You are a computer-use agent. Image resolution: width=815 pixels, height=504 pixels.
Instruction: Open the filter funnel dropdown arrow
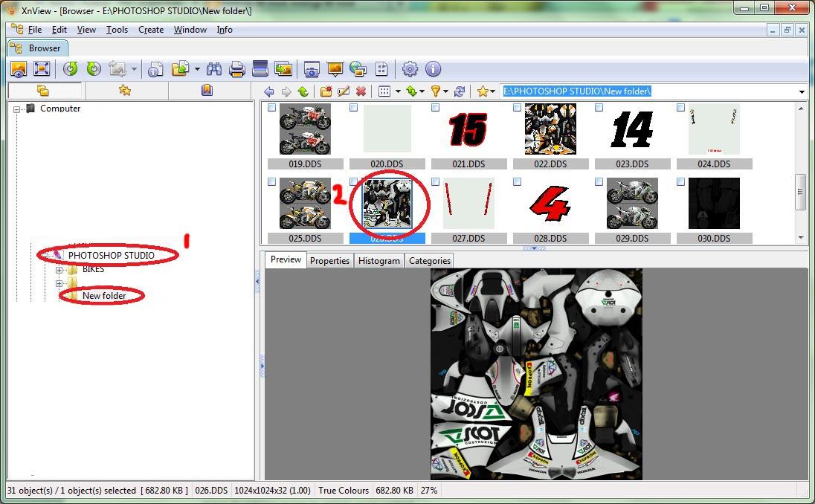[446, 92]
